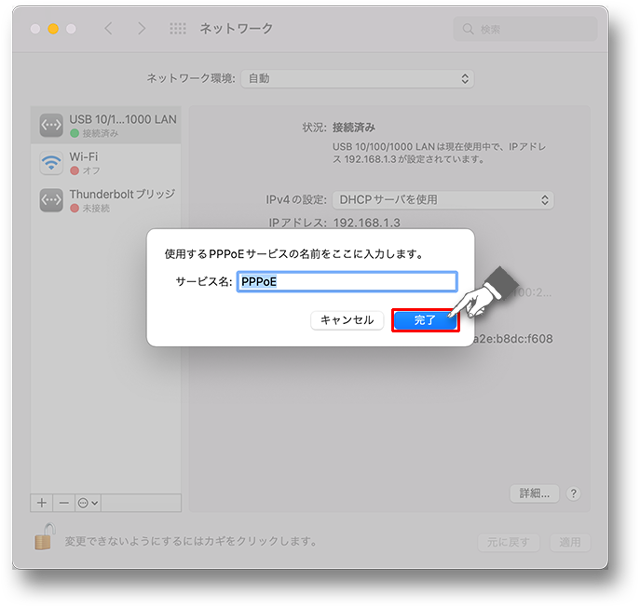Click the 完了 button
Viewport: 640px width, 608px height.
pyautogui.click(x=425, y=320)
